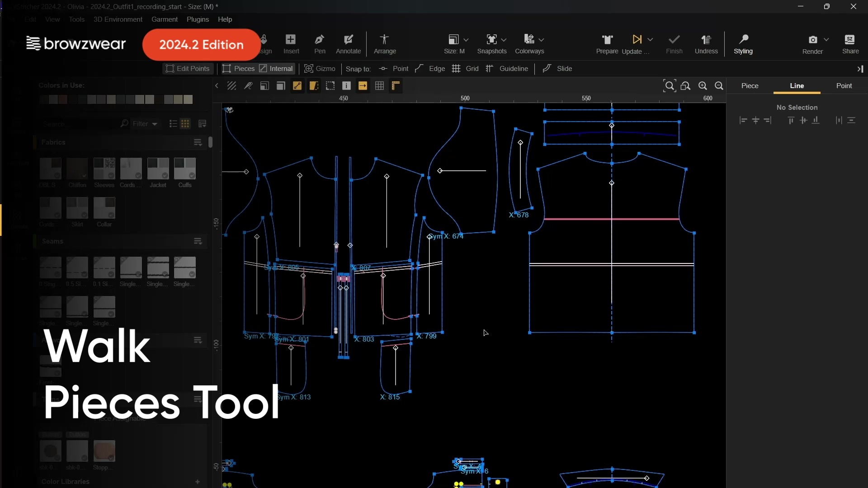Toggle the Internal selection mode

tap(276, 69)
